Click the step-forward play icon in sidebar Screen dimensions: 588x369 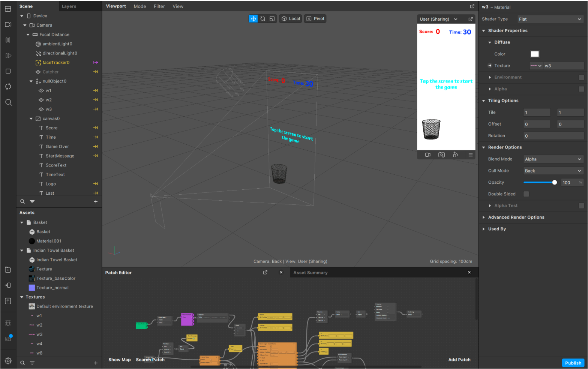8,55
